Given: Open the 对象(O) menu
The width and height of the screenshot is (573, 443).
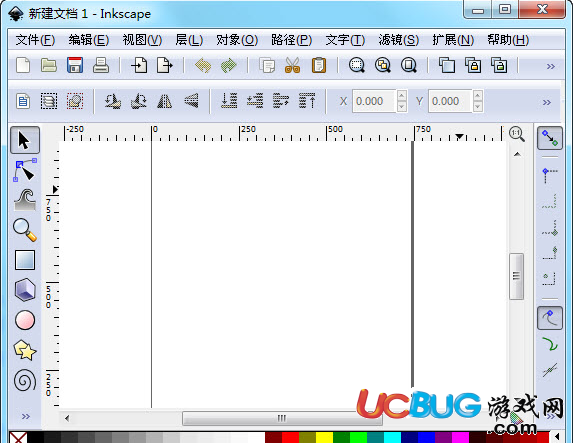Looking at the screenshot, I should click(237, 39).
